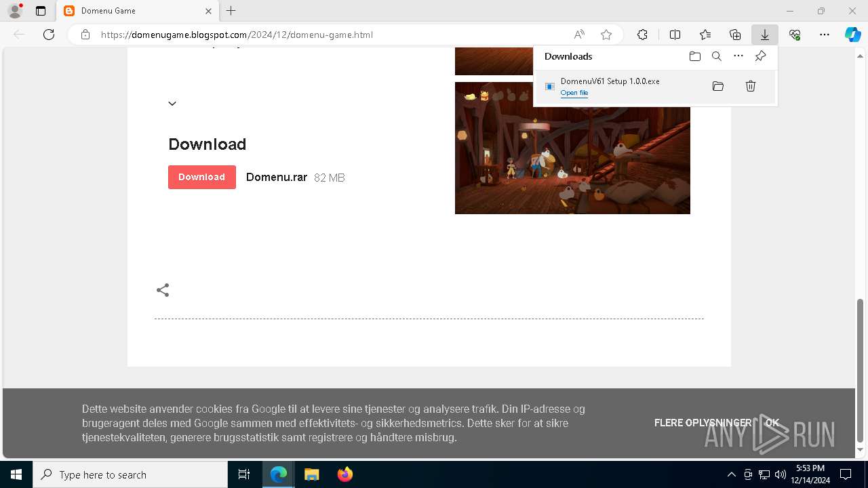Select DomenuV61 Setup 1.0.0.exe filename
This screenshot has height=488, width=868.
[x=610, y=81]
